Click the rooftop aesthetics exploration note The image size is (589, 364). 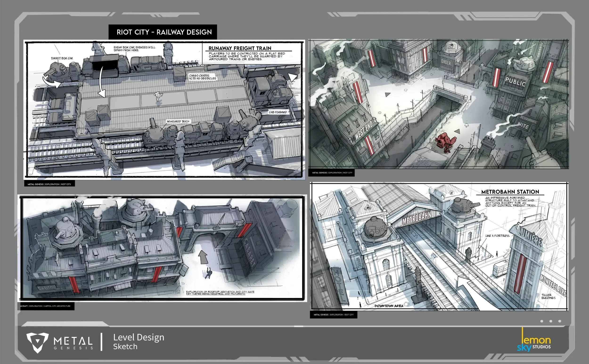pyautogui.click(x=220, y=293)
